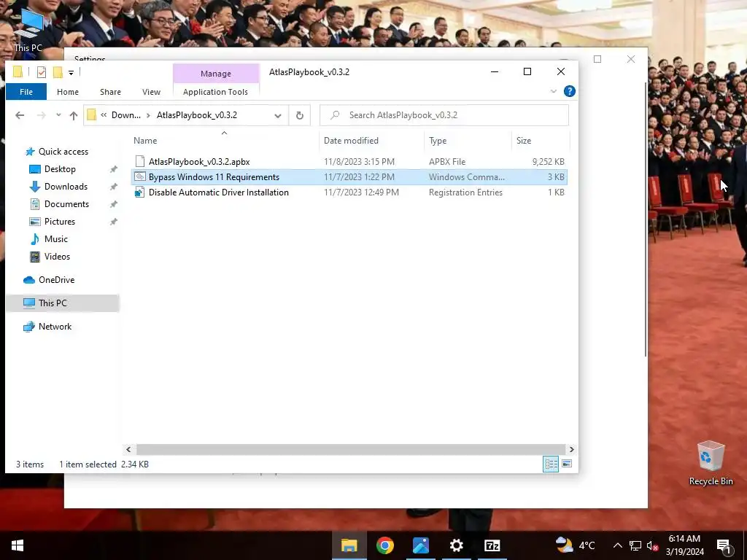The width and height of the screenshot is (747, 560).
Task: Go up one folder level
Action: tap(74, 115)
